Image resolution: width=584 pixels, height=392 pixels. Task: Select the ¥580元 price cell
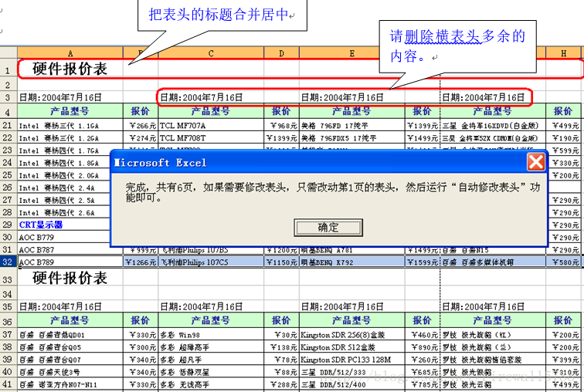click(563, 262)
